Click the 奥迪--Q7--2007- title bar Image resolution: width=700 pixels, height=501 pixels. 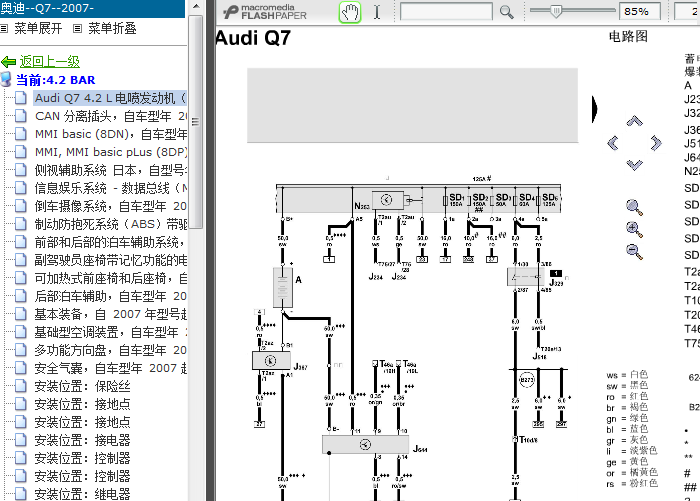point(92,8)
